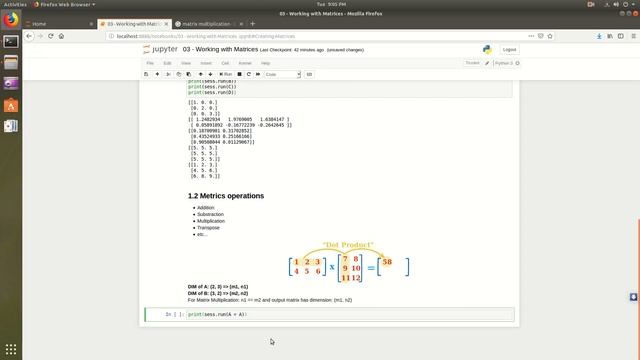Open the Firefox library icon
This screenshot has height=360, width=640.
(610, 36)
